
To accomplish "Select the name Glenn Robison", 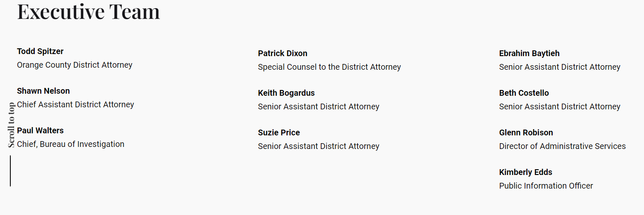I will pos(526,132).
